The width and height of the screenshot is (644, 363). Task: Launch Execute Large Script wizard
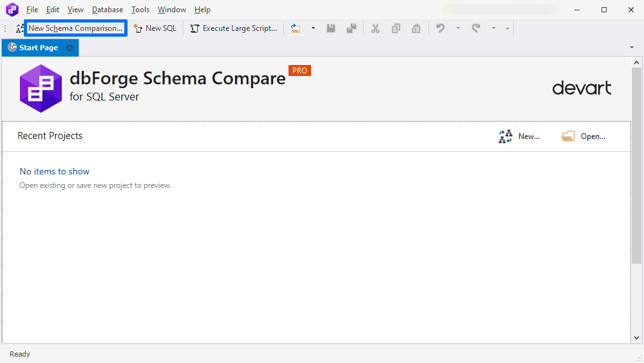[234, 28]
